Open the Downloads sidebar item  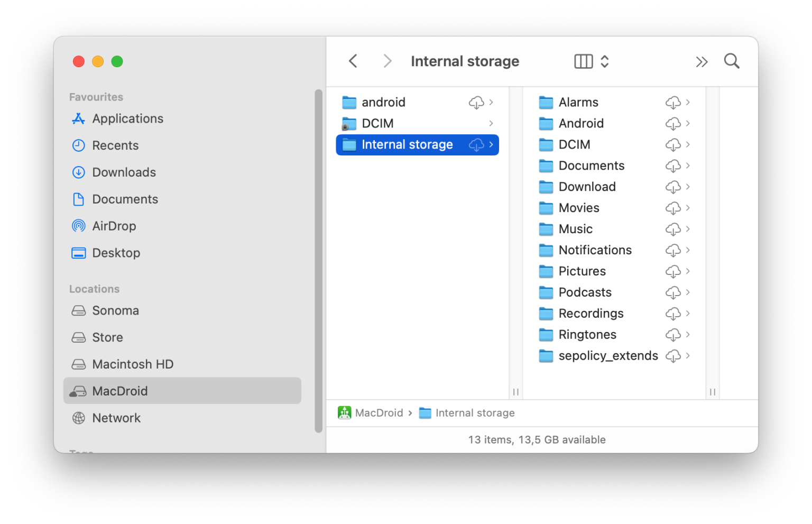point(124,172)
